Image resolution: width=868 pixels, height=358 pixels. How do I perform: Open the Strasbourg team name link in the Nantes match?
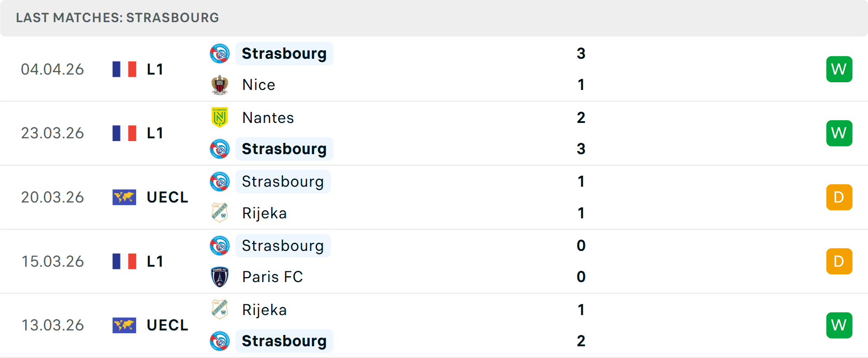tap(284, 149)
